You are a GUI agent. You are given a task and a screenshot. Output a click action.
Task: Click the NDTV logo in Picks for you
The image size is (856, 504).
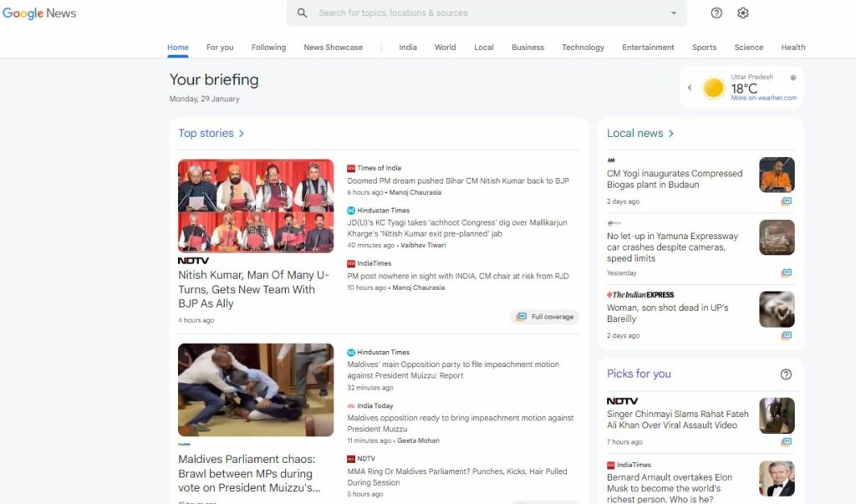click(x=622, y=401)
